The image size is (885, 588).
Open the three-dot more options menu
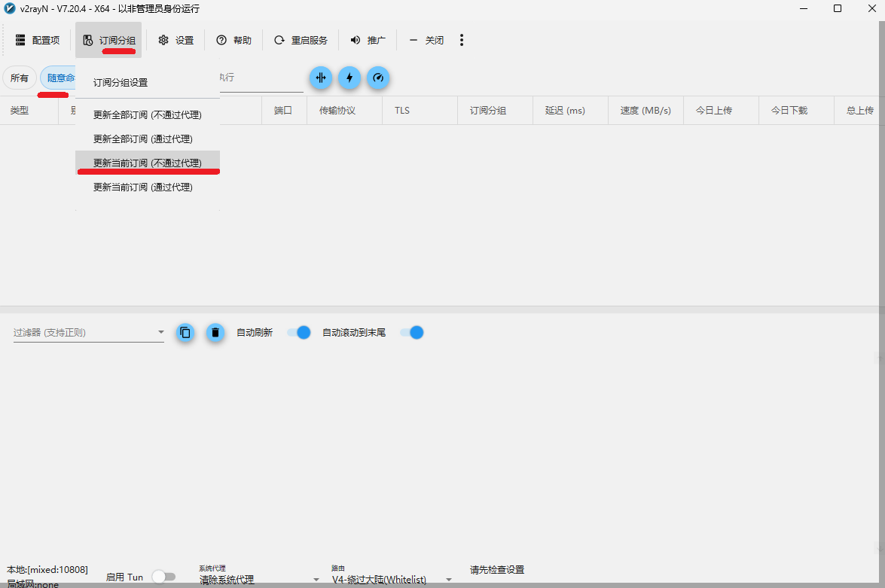point(462,40)
